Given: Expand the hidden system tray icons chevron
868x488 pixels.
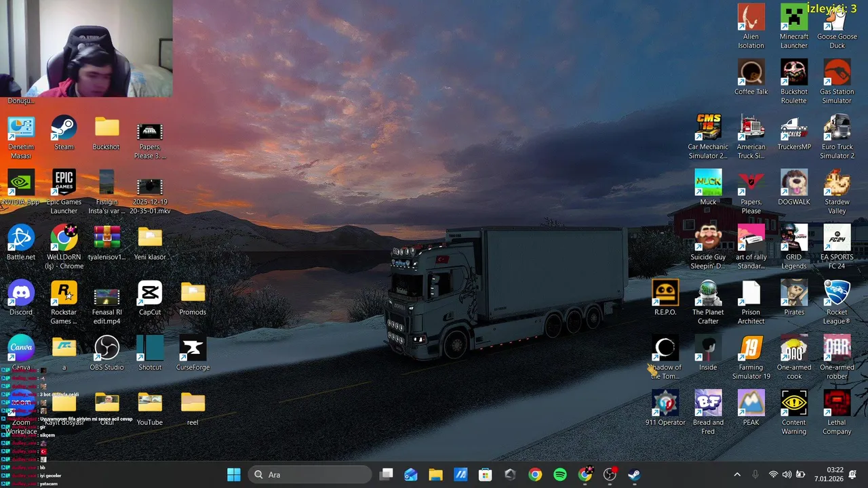Looking at the screenshot, I should [737, 474].
